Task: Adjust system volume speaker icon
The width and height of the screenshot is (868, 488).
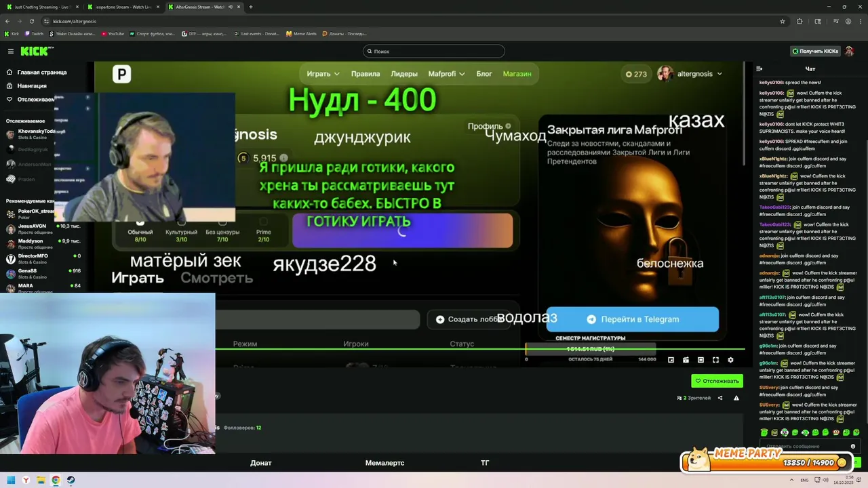Action: [x=827, y=480]
